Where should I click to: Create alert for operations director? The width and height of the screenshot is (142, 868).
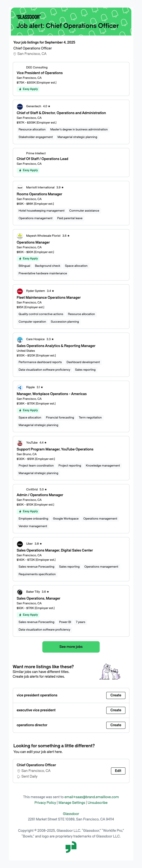[x=116, y=725]
